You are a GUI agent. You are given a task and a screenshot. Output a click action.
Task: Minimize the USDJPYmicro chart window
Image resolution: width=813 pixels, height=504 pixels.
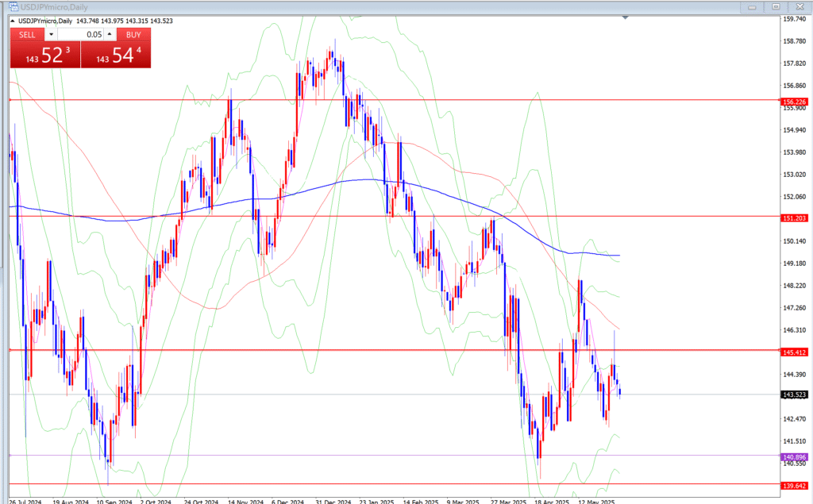[752, 7]
